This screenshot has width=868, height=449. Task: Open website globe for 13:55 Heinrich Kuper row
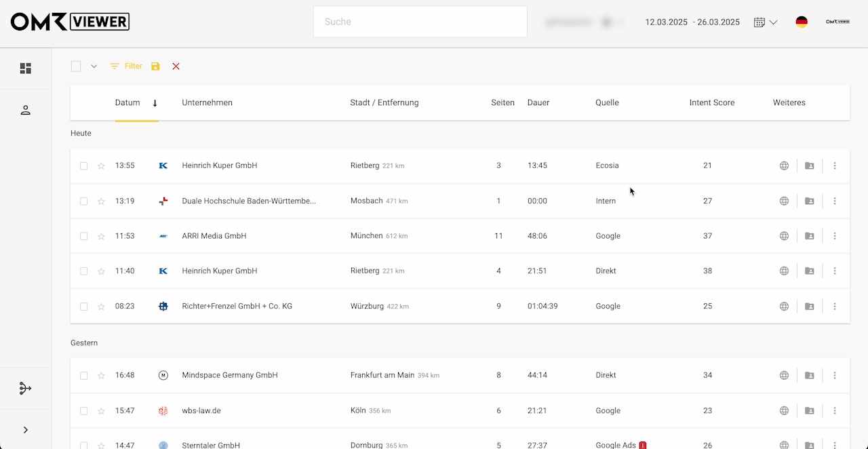coord(784,166)
